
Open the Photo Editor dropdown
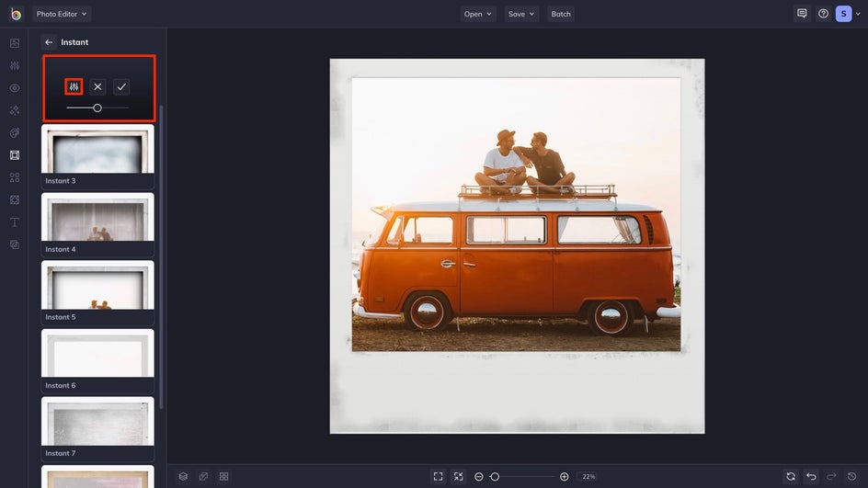pos(62,14)
